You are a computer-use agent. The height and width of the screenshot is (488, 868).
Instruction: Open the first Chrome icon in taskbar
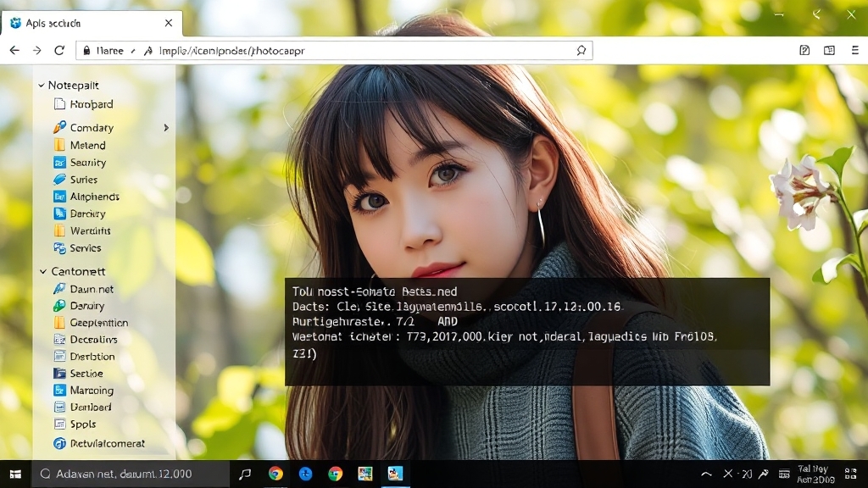[x=275, y=474]
